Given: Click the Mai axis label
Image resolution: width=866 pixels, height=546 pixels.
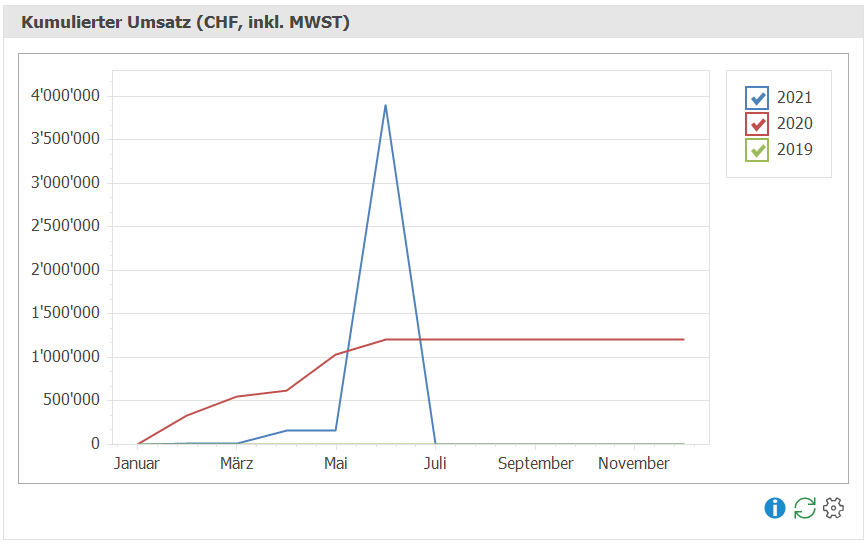Looking at the screenshot, I should point(335,463).
